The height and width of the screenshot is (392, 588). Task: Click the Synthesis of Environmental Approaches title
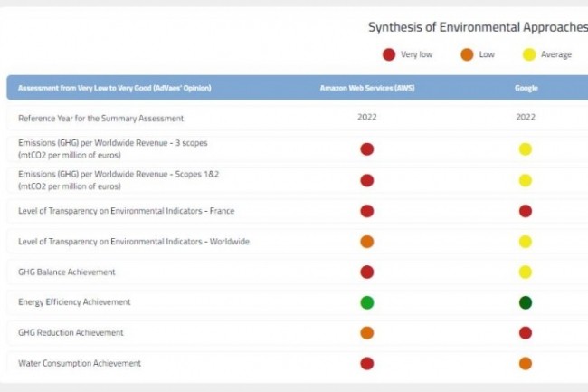478,27
